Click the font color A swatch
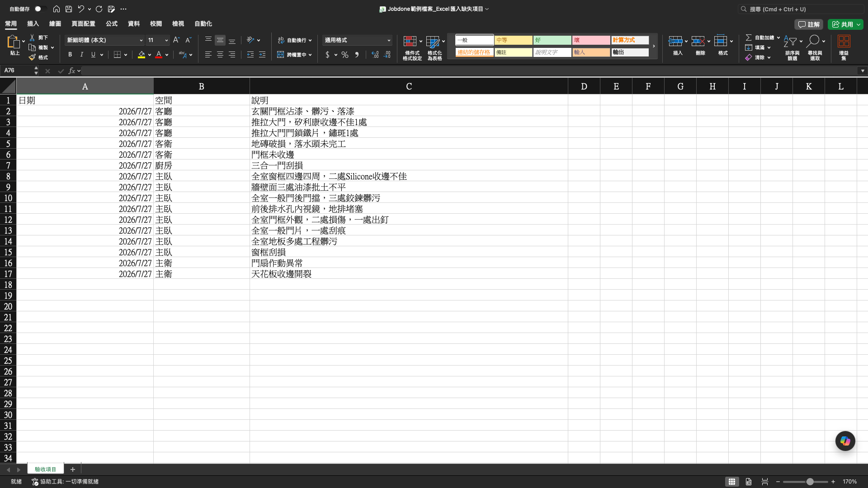 [159, 55]
